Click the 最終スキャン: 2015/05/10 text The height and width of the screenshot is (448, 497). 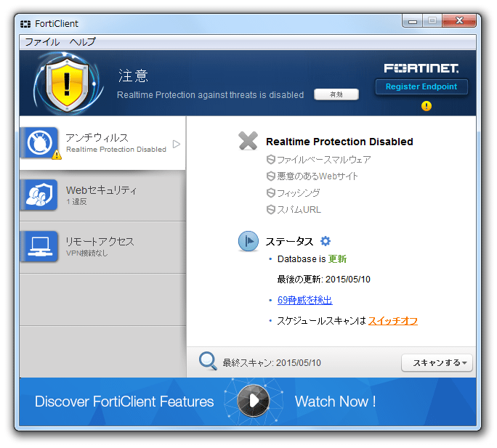(272, 362)
